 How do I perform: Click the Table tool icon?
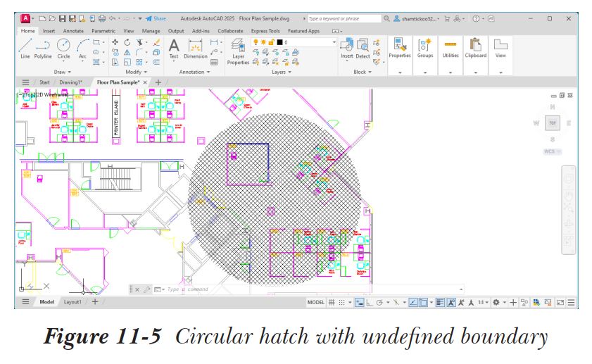214,62
